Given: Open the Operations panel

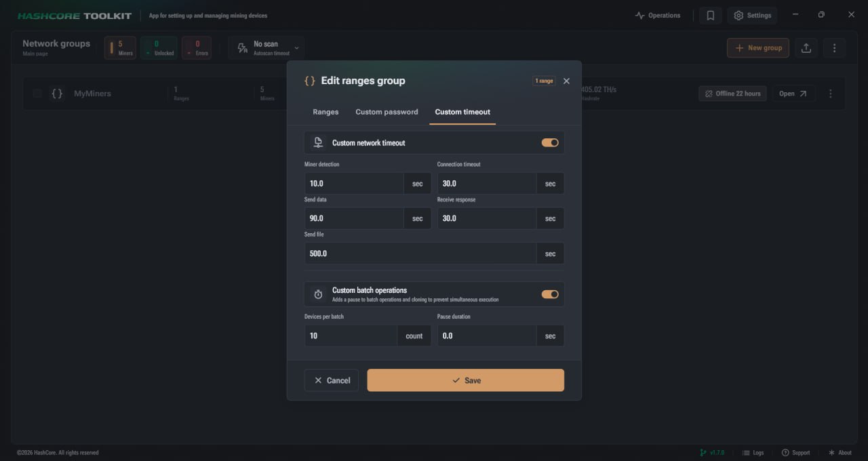Looking at the screenshot, I should coord(658,16).
